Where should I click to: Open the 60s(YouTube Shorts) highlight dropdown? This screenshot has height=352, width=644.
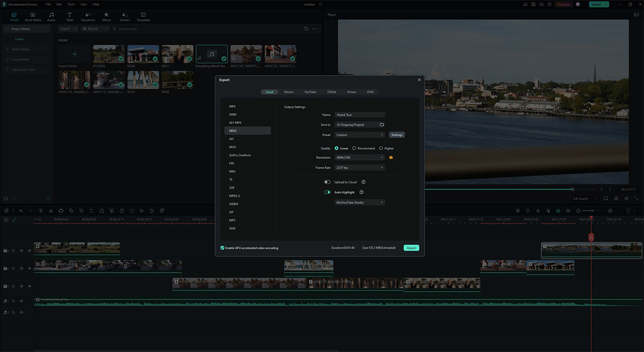pos(359,202)
